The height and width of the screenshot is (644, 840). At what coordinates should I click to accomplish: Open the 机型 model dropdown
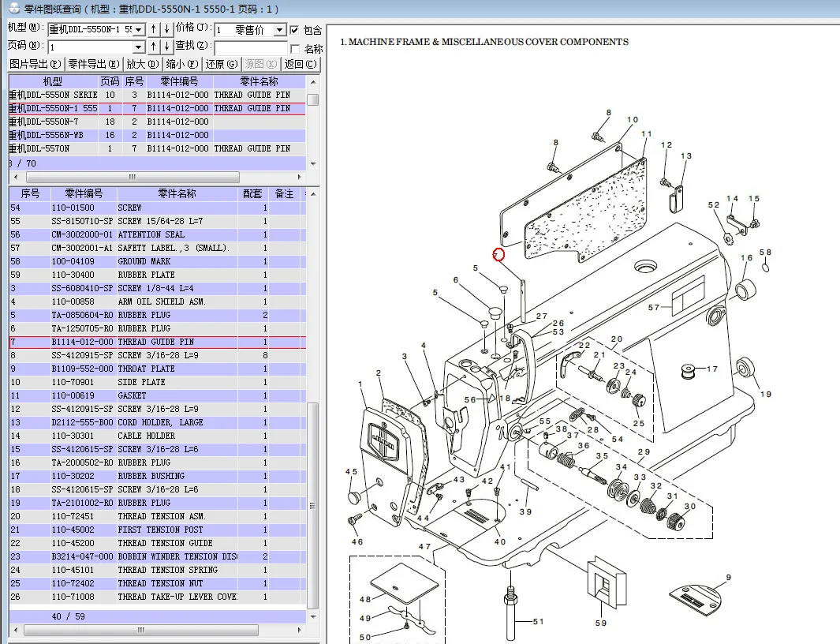coord(139,30)
